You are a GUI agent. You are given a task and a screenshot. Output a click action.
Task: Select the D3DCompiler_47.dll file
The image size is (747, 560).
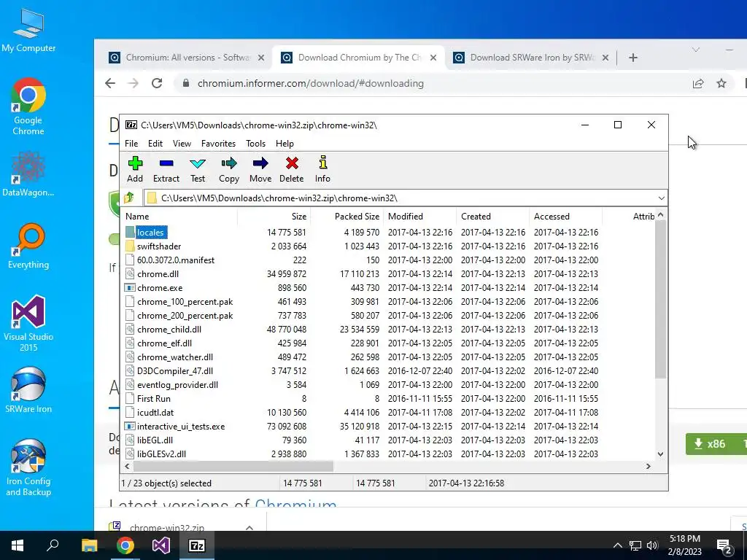(175, 371)
